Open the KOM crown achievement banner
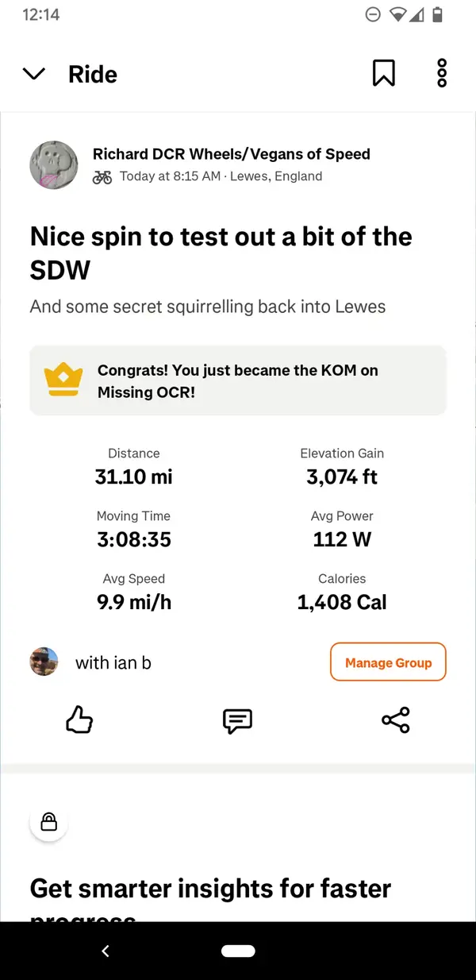Viewport: 476px width, 980px height. [238, 381]
